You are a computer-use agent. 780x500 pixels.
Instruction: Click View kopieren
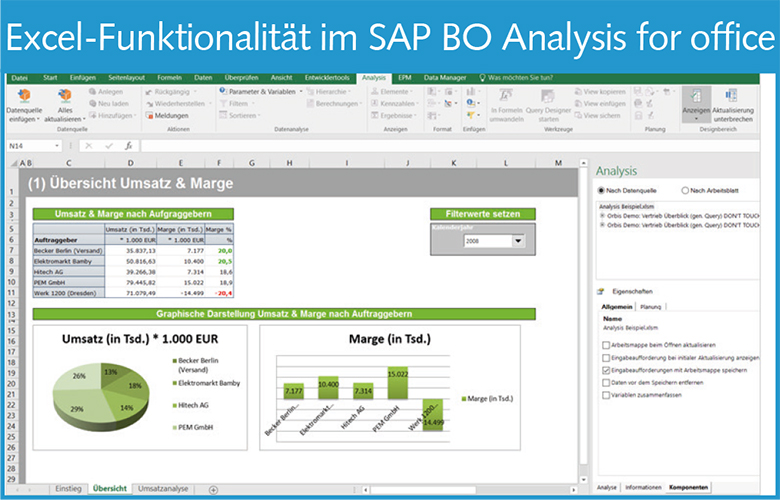pos(600,92)
